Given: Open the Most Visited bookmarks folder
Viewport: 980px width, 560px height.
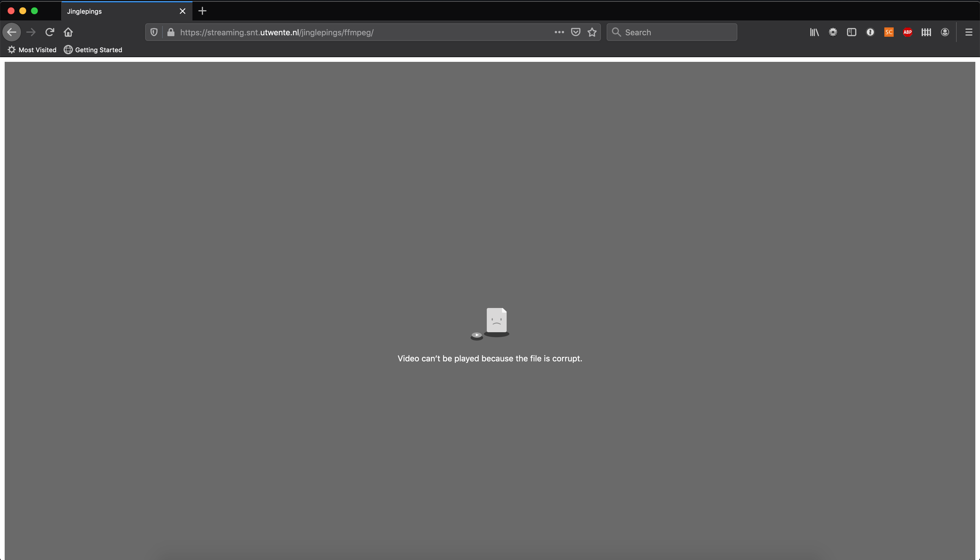Looking at the screenshot, I should (x=32, y=50).
